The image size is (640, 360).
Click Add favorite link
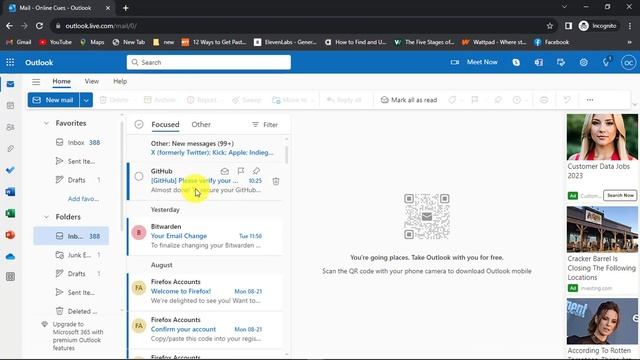(83, 199)
